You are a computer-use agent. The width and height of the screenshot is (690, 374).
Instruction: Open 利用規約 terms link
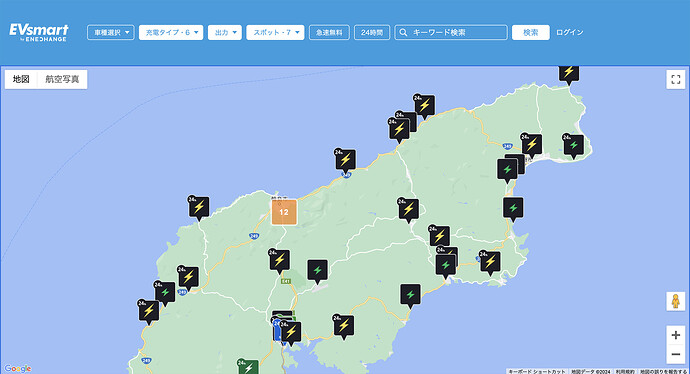click(625, 371)
